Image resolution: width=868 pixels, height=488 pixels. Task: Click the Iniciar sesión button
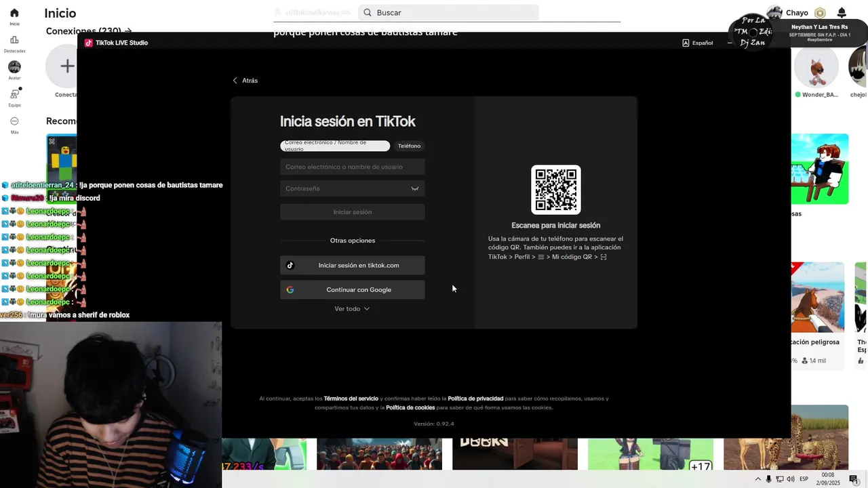(x=353, y=212)
